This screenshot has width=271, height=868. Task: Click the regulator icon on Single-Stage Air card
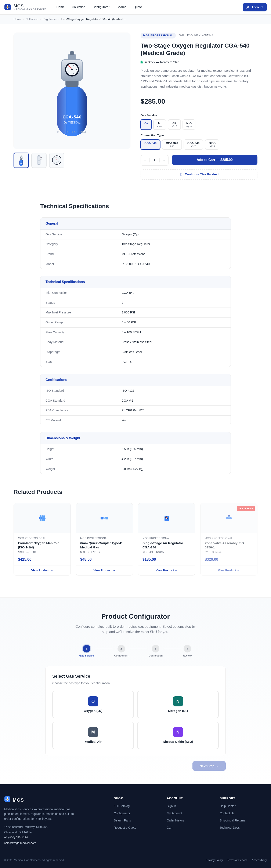pyautogui.click(x=167, y=518)
